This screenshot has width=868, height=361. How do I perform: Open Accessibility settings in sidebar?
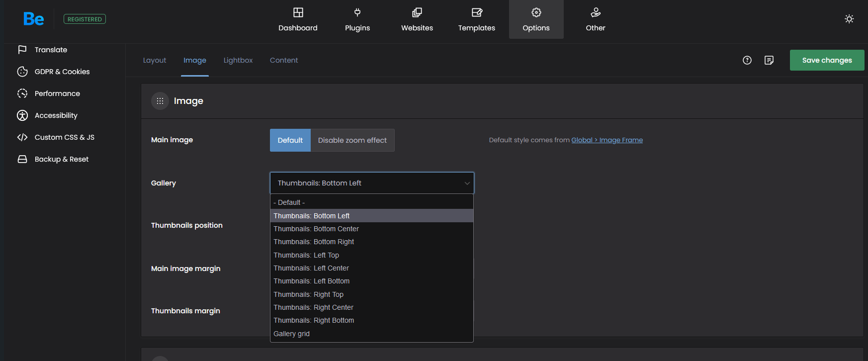point(56,115)
